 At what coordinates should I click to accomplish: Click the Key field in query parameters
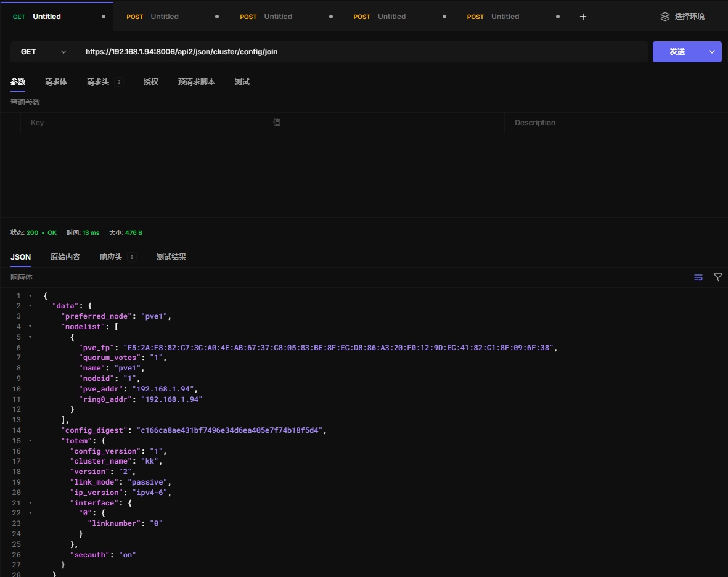point(142,123)
